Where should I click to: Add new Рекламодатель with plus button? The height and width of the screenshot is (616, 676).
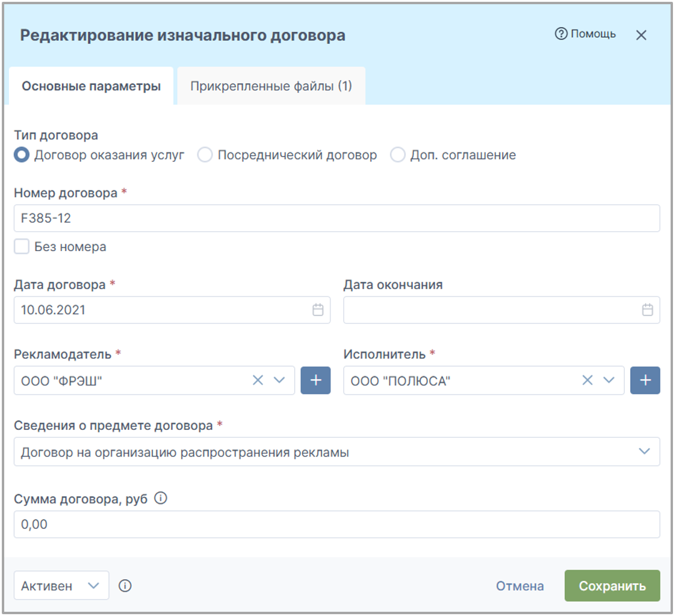(315, 380)
